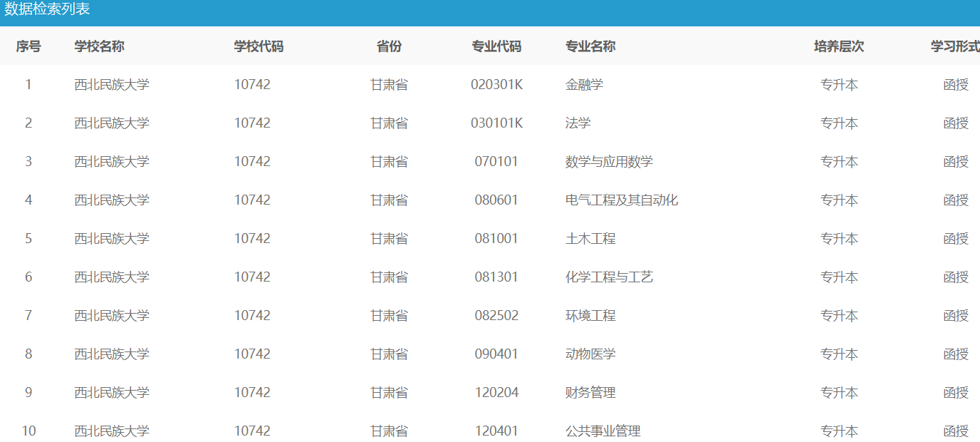Click 函授 in the 法学 row
The height and width of the screenshot is (442, 980).
[x=956, y=123]
